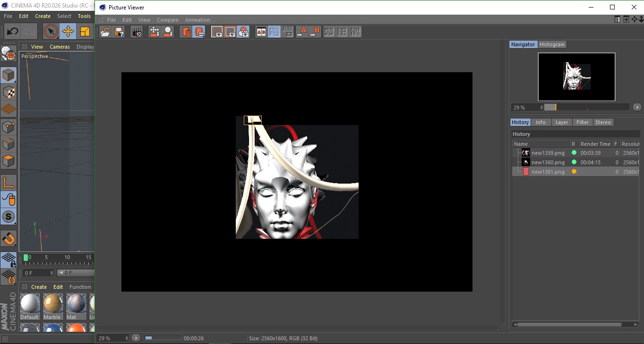644x344 pixels.
Task: Click the Save As icon in Picture Viewer
Action: pyautogui.click(x=119, y=32)
